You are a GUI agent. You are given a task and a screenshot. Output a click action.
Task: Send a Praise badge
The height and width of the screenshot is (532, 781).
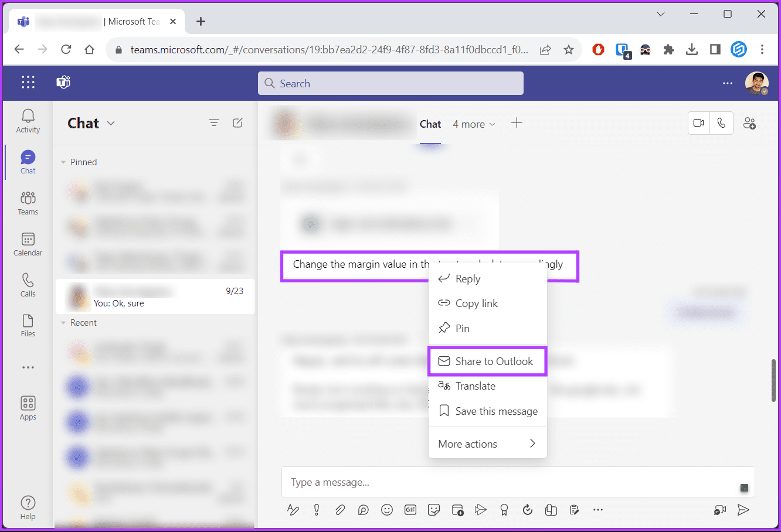[504, 510]
